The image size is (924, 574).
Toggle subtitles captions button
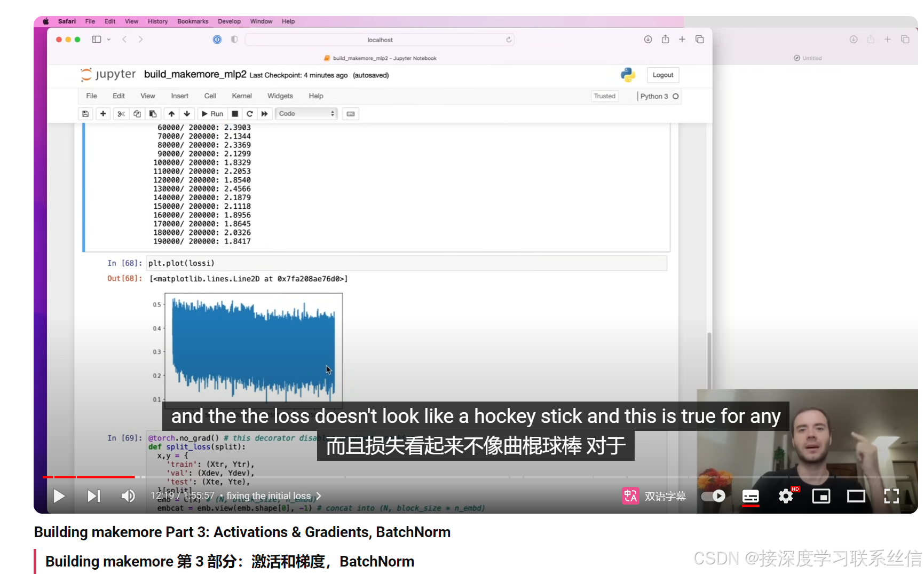(x=751, y=496)
